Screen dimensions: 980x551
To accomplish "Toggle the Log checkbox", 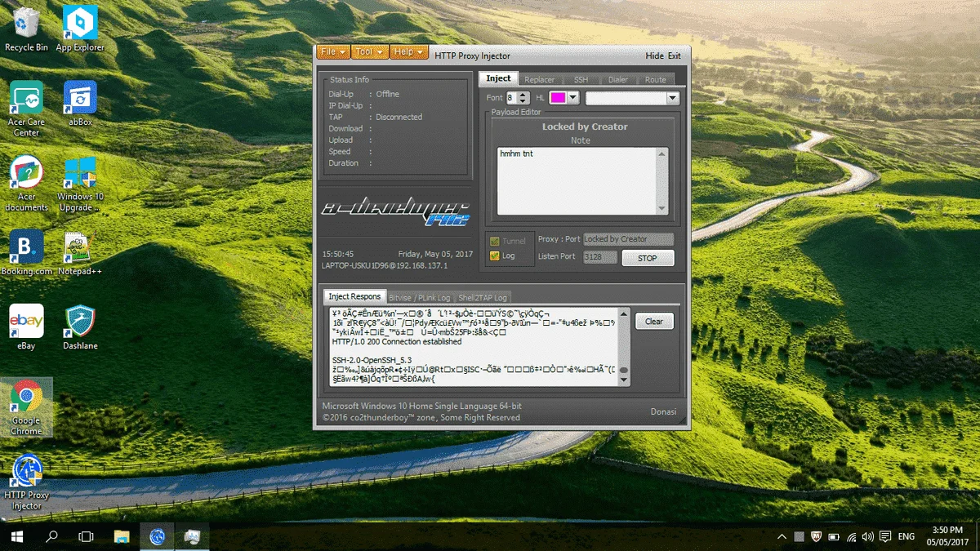I will pos(494,256).
